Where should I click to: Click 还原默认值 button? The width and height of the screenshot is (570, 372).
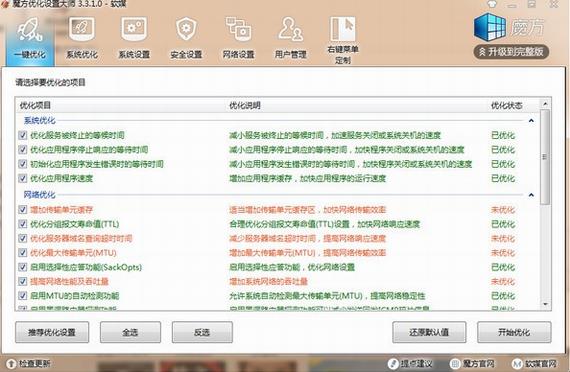[429, 332]
